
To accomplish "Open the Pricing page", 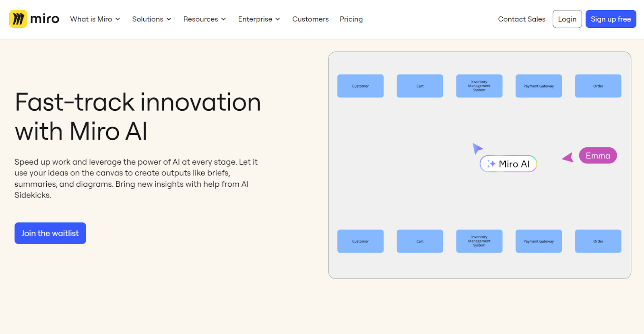I will tap(351, 19).
